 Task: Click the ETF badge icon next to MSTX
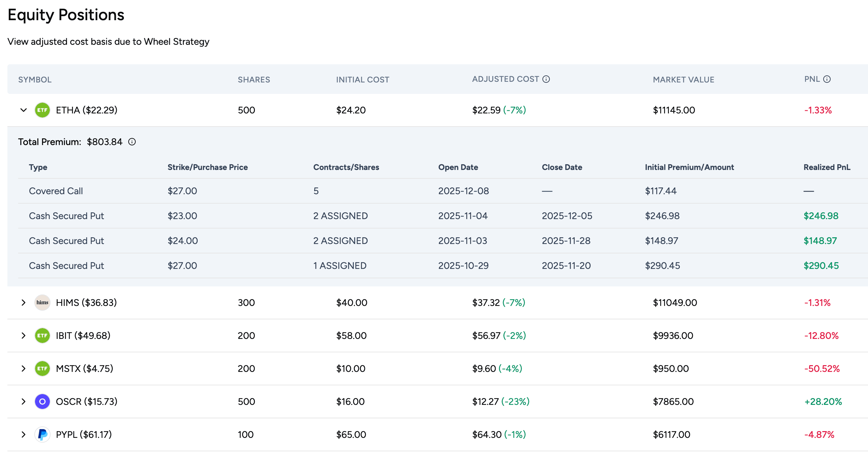click(42, 369)
